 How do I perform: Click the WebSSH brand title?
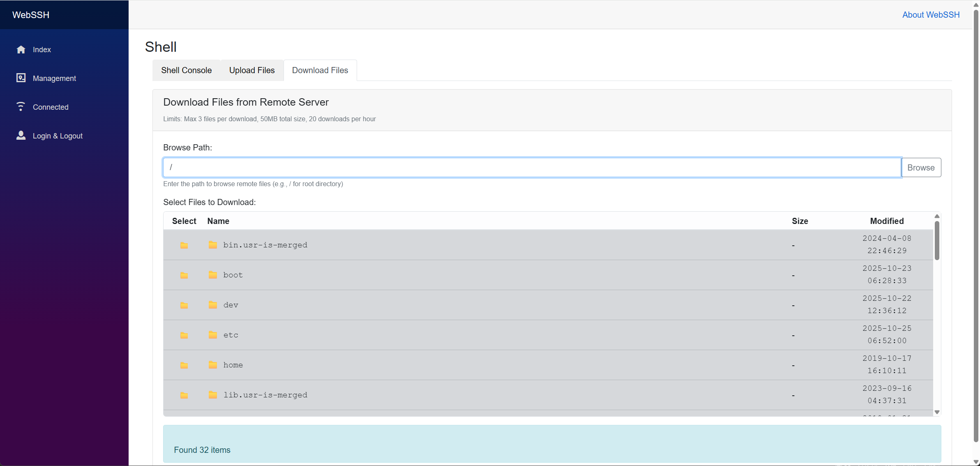(31, 15)
